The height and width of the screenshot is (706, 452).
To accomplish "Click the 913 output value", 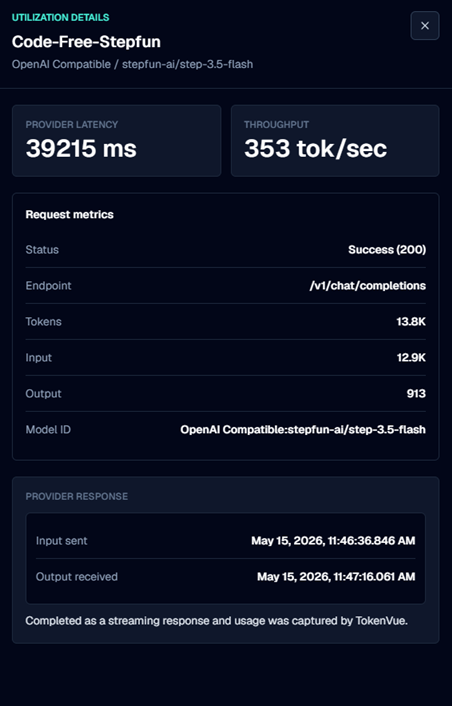I will pyautogui.click(x=416, y=394).
